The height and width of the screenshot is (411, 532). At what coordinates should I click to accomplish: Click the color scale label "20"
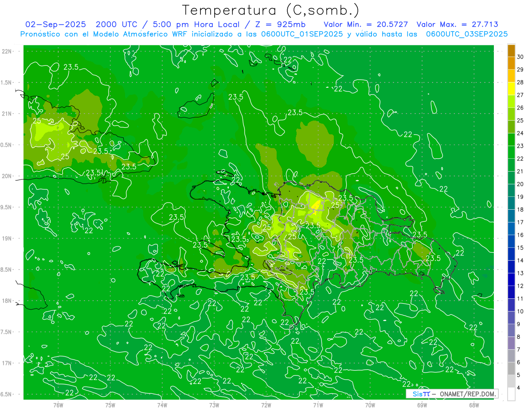[520, 184]
